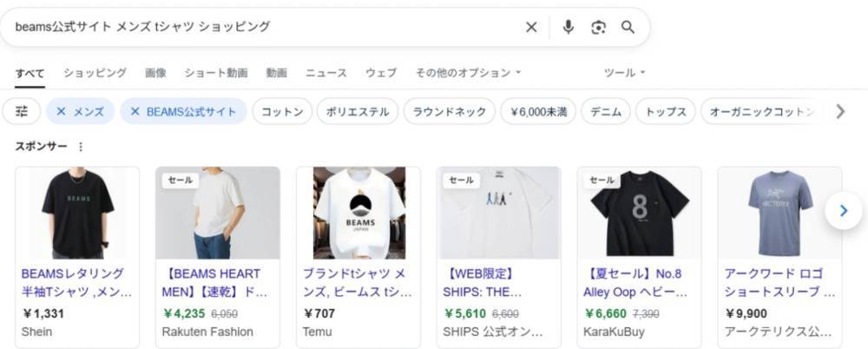Switch to the 画像 tab
The width and height of the screenshot is (868, 349).
[155, 73]
